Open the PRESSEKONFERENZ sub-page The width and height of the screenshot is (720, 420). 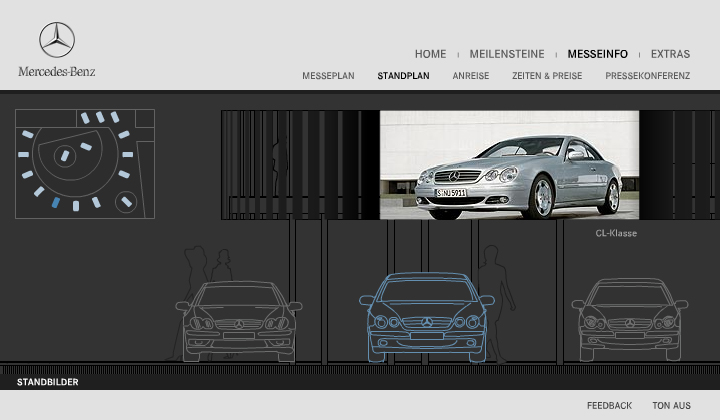pos(647,76)
